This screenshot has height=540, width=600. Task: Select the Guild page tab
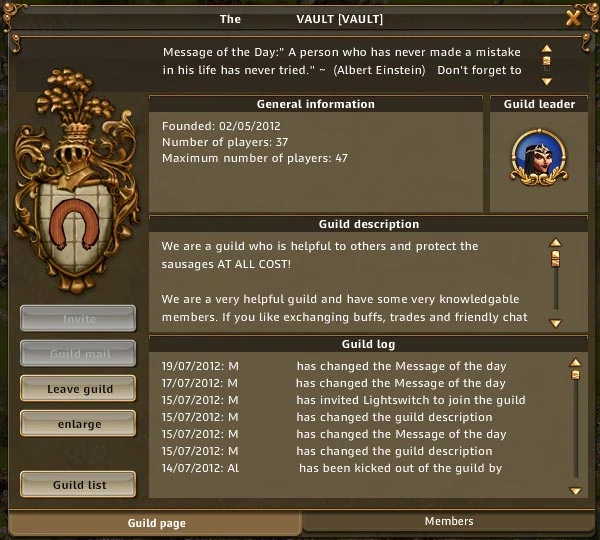click(x=156, y=523)
